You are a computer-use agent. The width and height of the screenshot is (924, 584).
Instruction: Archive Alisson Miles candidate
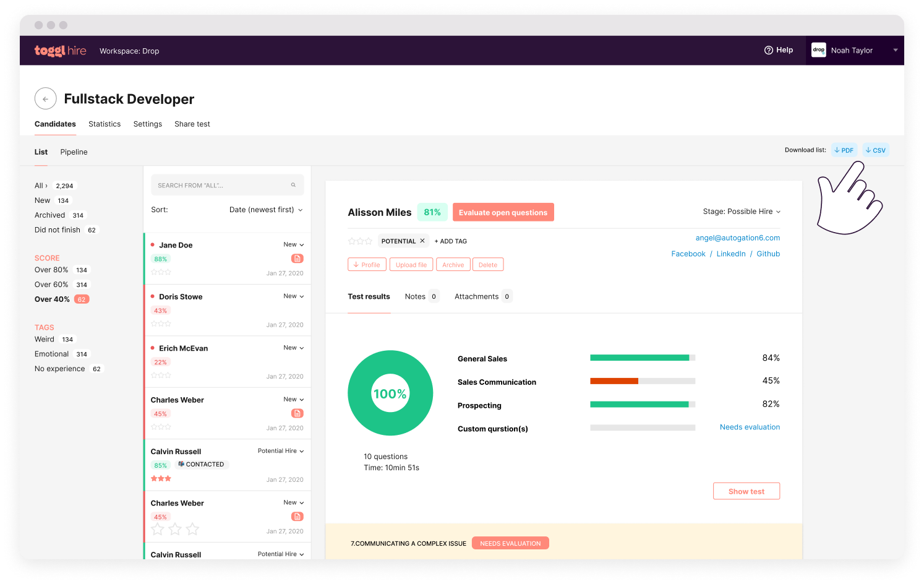tap(453, 265)
